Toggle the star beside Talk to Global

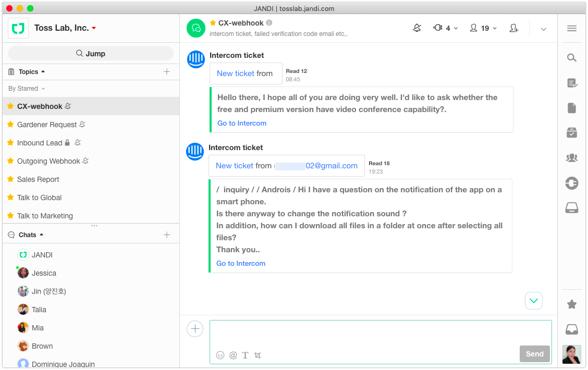10,197
